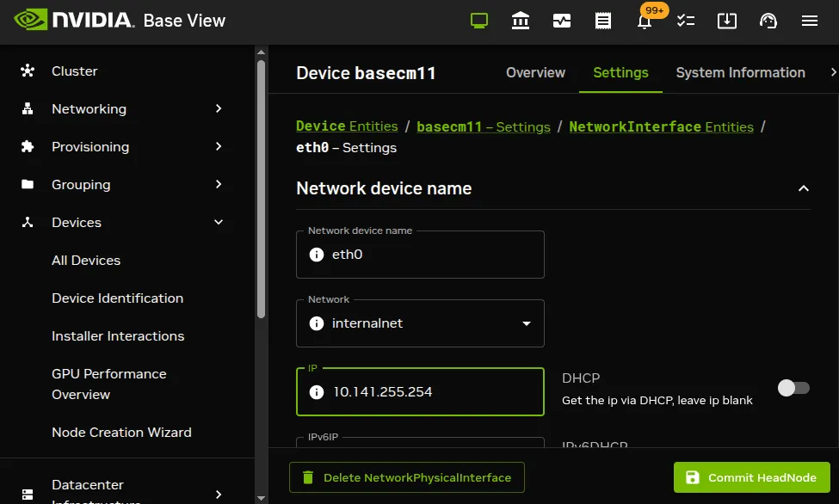Open the activity monitoring pulse icon
The height and width of the screenshot is (504, 839).
[561, 21]
